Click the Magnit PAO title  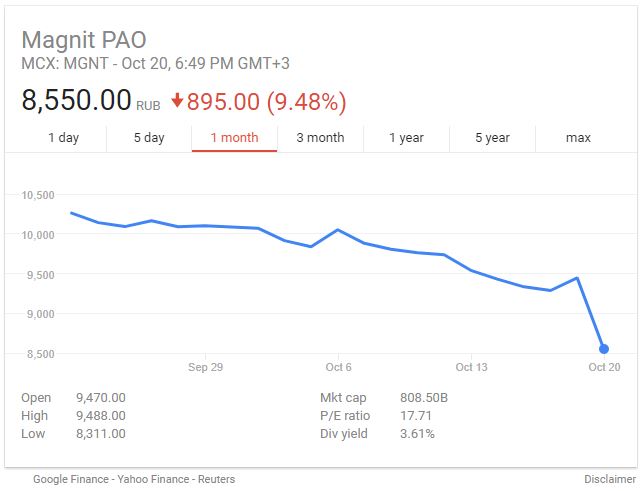pyautogui.click(x=84, y=40)
